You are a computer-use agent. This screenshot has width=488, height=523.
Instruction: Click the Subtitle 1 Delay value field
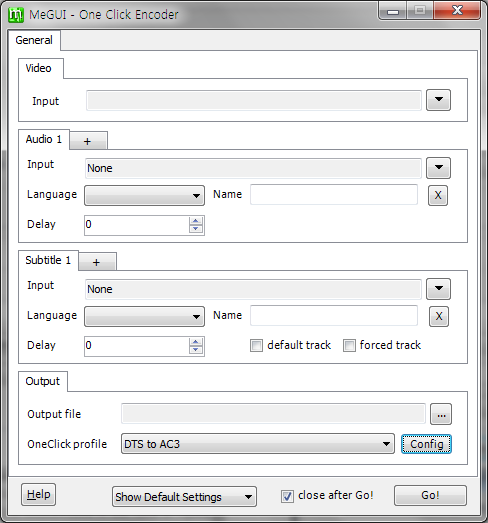click(x=137, y=346)
